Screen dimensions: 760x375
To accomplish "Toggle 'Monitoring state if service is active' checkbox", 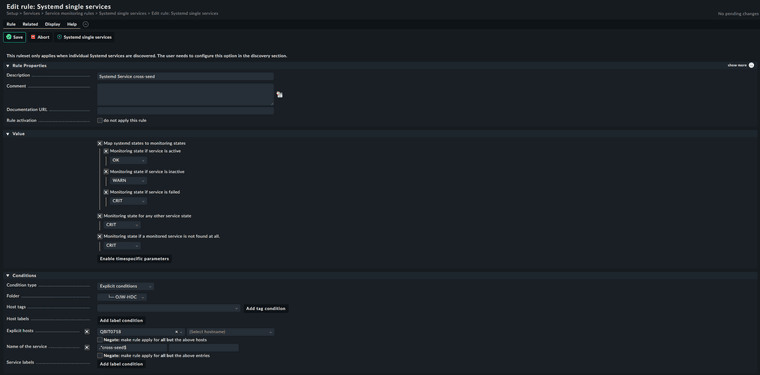I will click(106, 151).
